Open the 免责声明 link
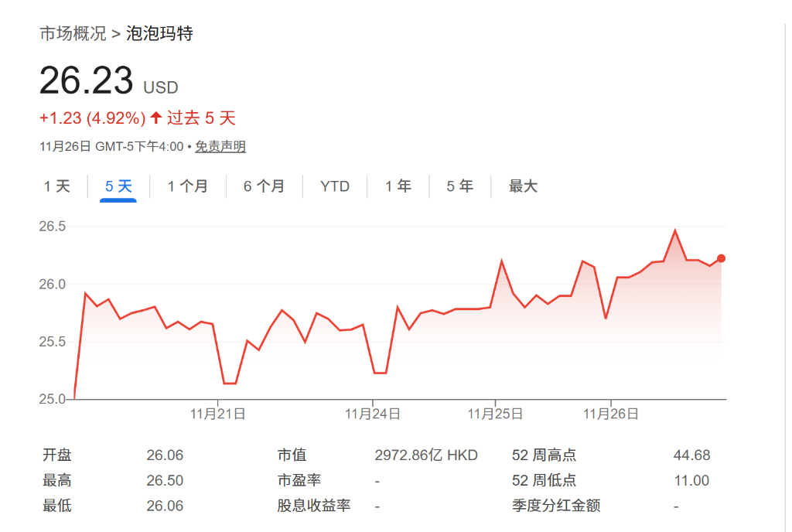The height and width of the screenshot is (532, 792). tap(219, 145)
